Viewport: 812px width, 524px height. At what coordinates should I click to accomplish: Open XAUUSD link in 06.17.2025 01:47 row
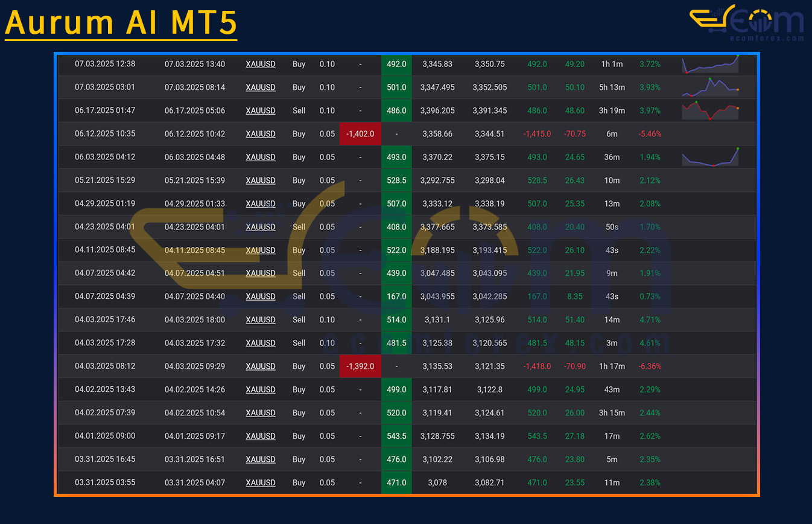[x=261, y=110]
